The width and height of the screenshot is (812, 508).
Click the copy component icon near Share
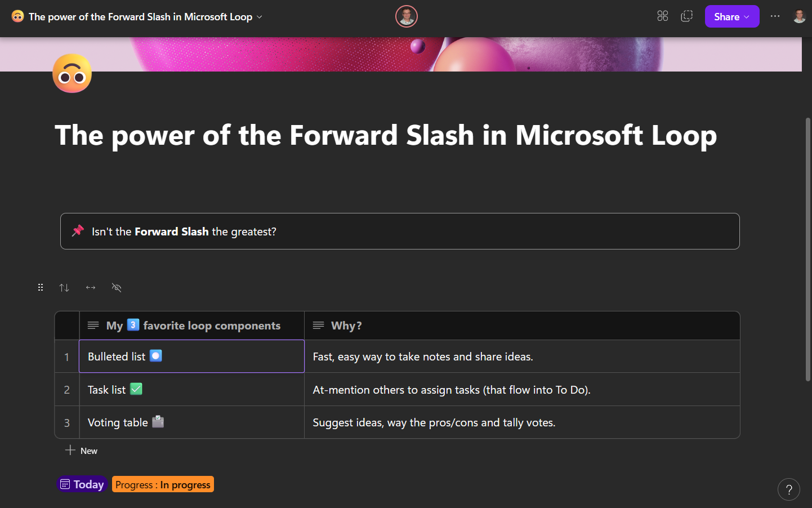coord(686,16)
